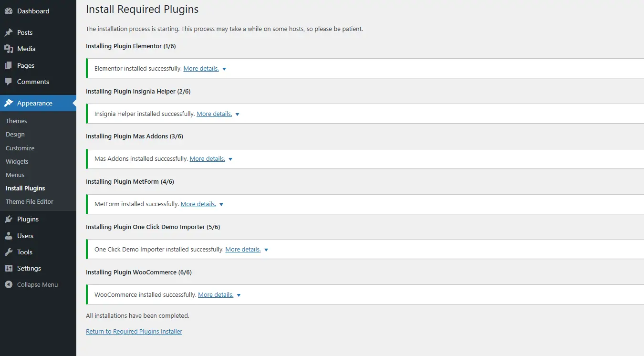
Task: Select Appearance menu item
Action: tap(38, 103)
